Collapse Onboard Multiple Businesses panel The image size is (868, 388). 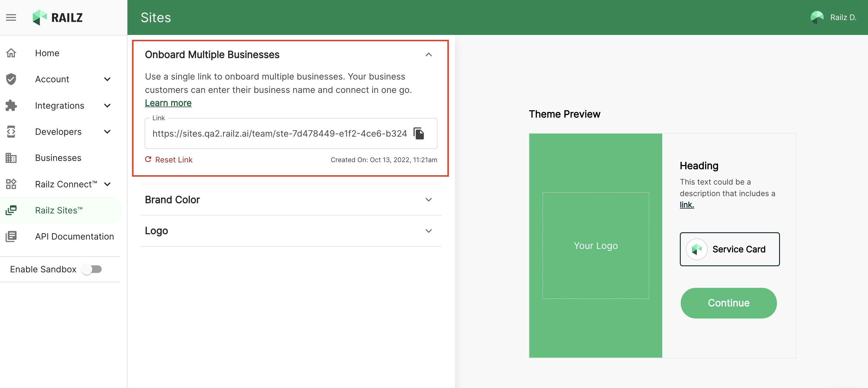[x=428, y=55]
